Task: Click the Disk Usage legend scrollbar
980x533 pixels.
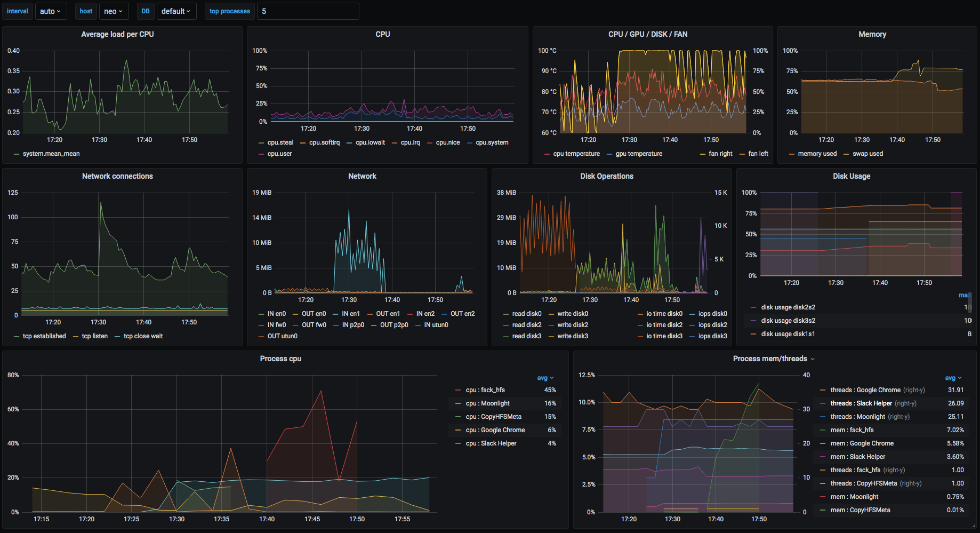Action: pyautogui.click(x=970, y=302)
